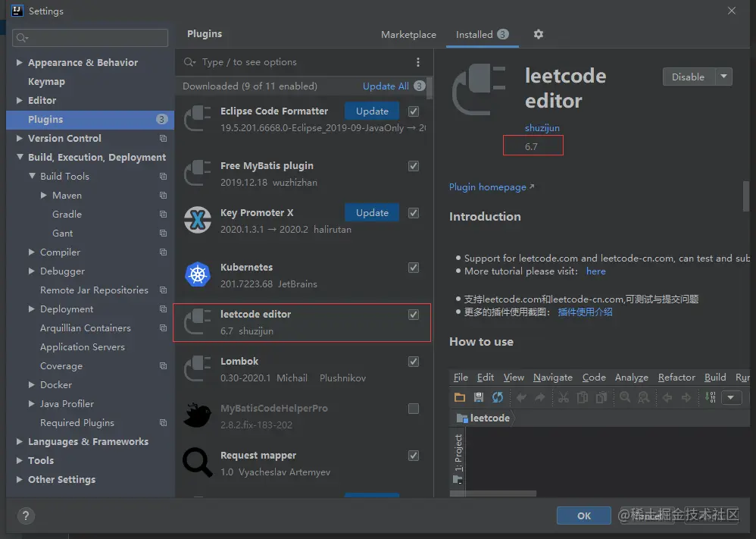Click Update for Eclipse Code Formatter
The height and width of the screenshot is (539, 756).
click(x=372, y=111)
